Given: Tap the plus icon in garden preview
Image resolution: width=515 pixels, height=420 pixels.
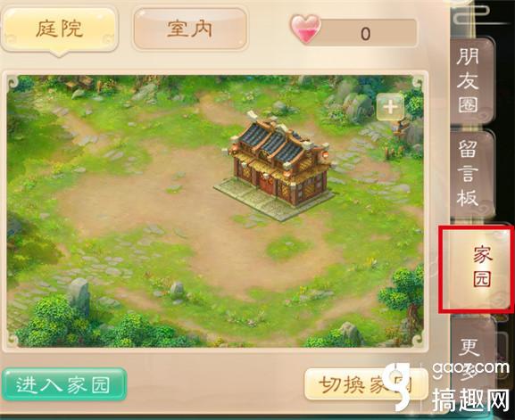Looking at the screenshot, I should (x=390, y=107).
